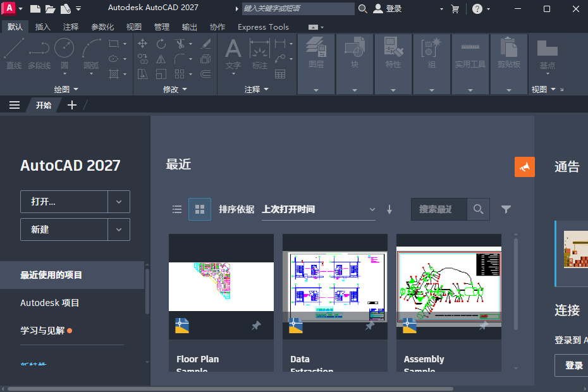
Task: Switch to the 插入 ribbon tab
Action: coord(43,27)
